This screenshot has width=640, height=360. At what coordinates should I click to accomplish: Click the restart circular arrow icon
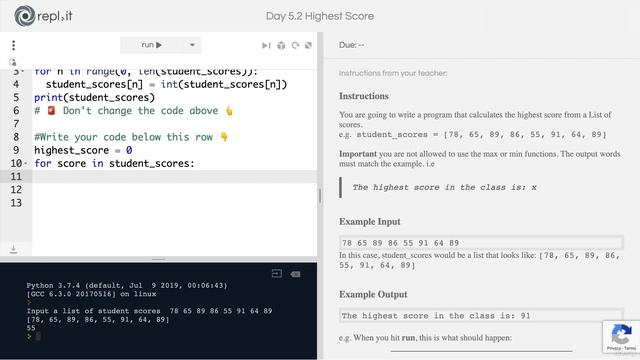[x=295, y=45]
